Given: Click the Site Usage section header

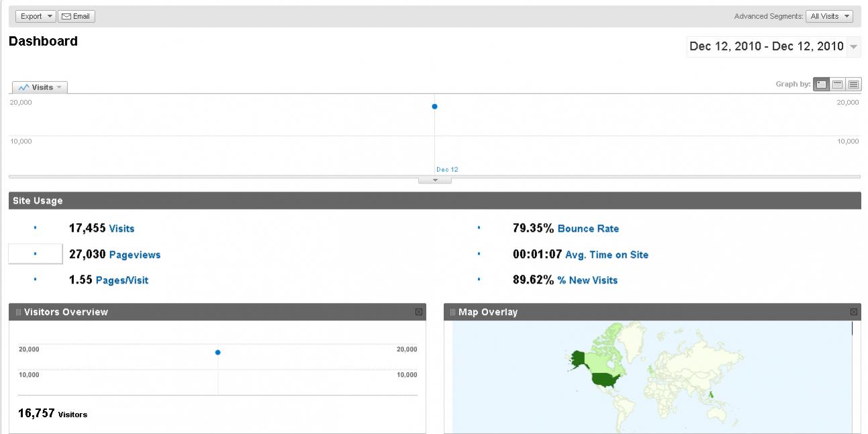Looking at the screenshot, I should pos(434,201).
